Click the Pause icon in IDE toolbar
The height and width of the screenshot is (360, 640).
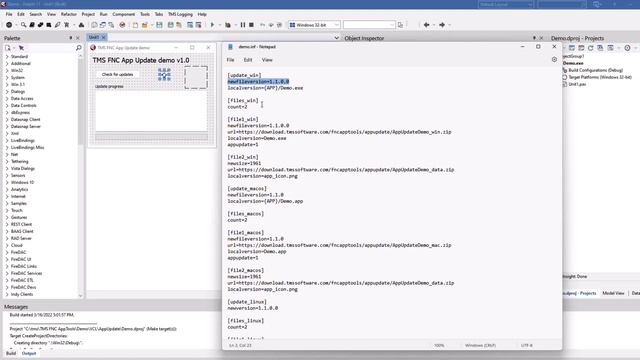(x=243, y=25)
